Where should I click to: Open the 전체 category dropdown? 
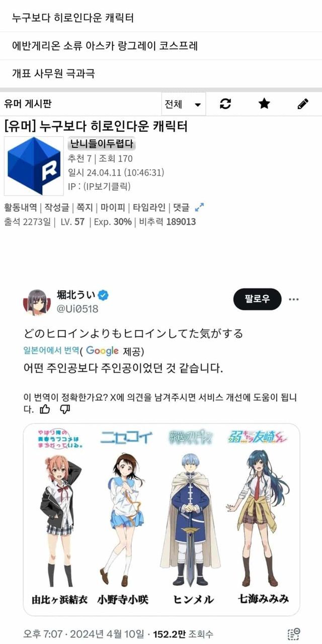tap(184, 104)
